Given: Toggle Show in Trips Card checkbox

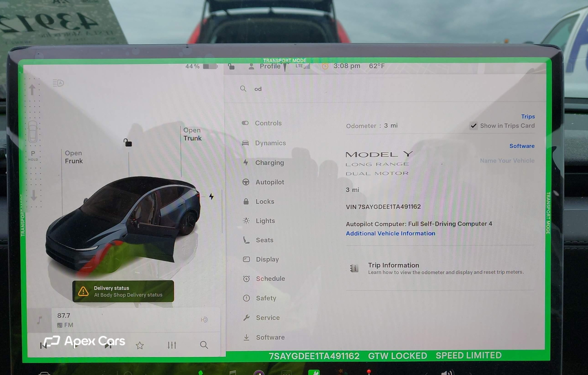Looking at the screenshot, I should pos(474,126).
